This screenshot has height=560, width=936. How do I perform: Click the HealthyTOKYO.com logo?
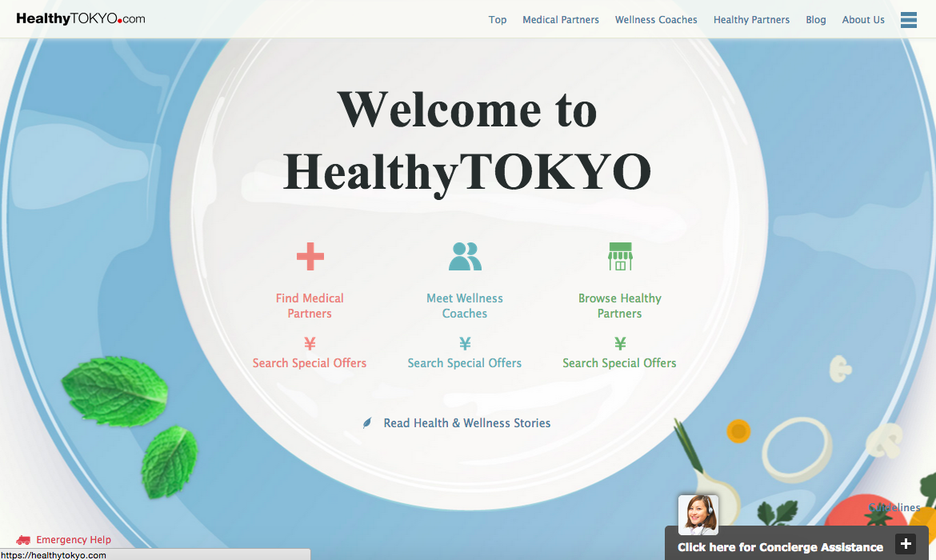pyautogui.click(x=81, y=18)
